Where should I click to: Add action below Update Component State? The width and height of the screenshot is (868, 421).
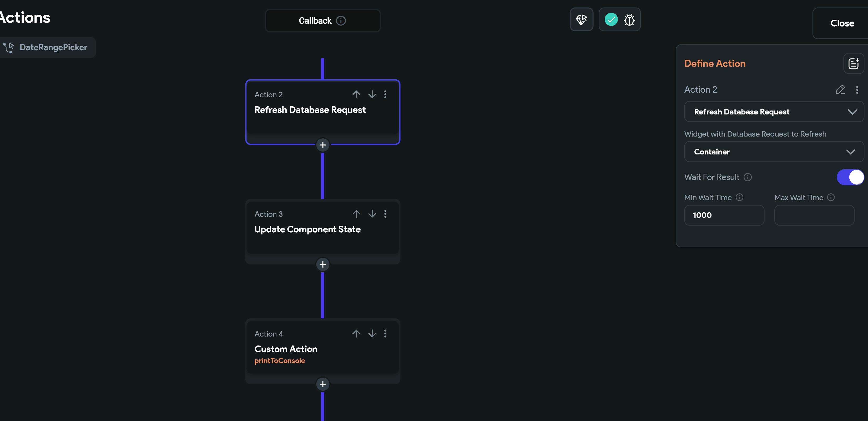323,264
